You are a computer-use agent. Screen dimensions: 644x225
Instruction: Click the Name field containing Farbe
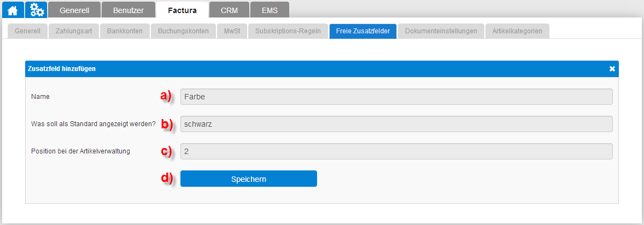396,97
